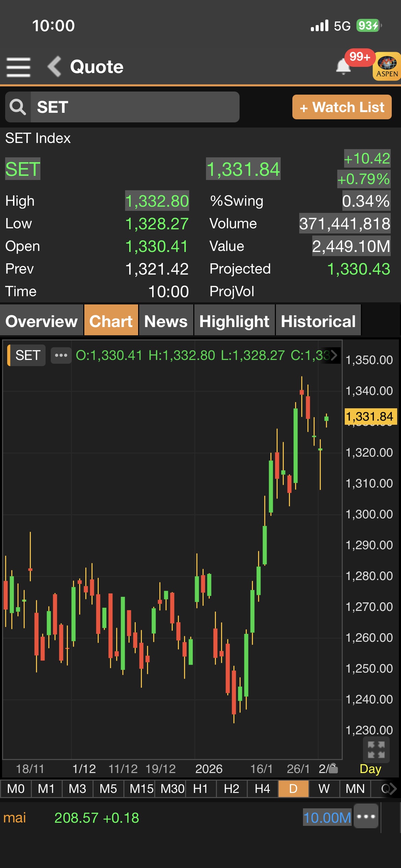The image size is (401, 868).
Task: Tap the search magnifier icon
Action: coord(18,107)
